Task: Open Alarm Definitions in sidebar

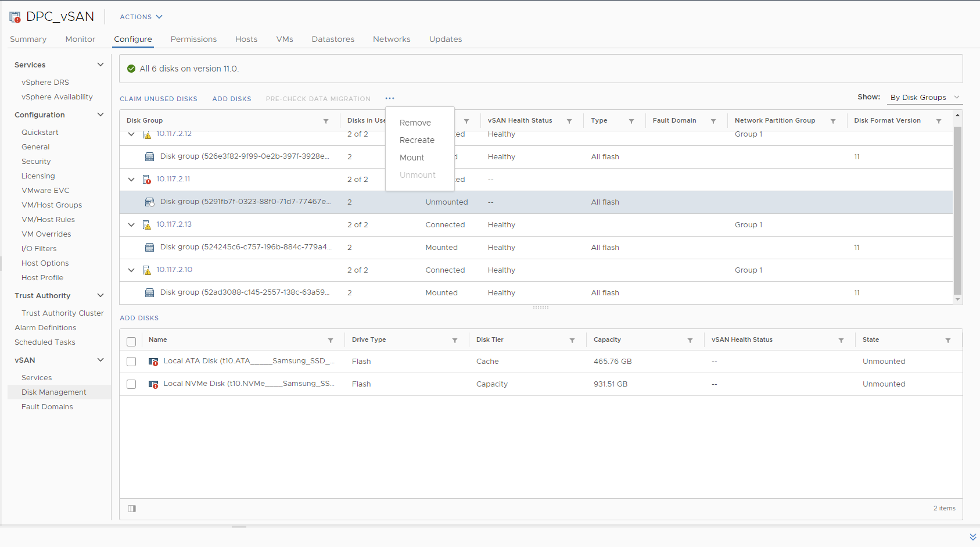Action: click(45, 328)
